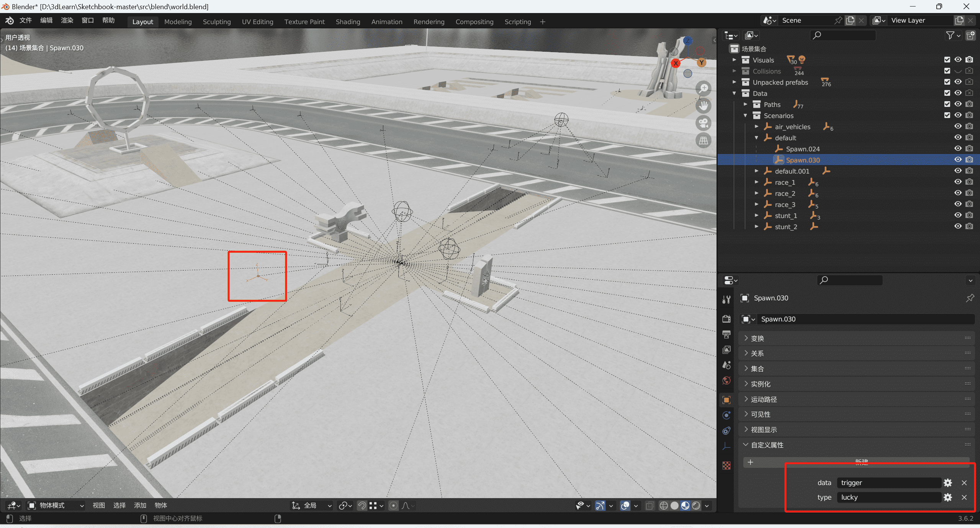Switch to the Modeling workspace tab
This screenshot has height=528, width=980.
pyautogui.click(x=178, y=22)
